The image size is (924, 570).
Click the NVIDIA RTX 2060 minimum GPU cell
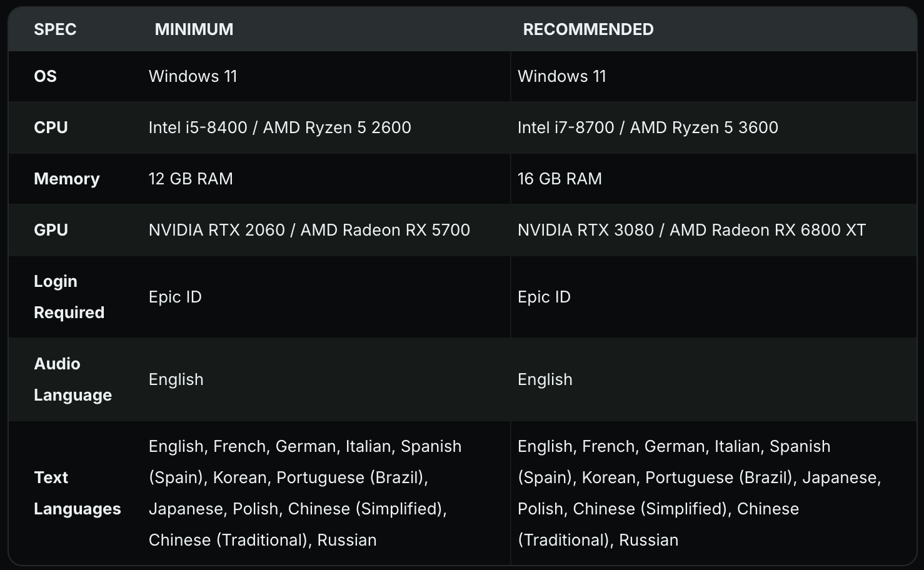tap(309, 230)
